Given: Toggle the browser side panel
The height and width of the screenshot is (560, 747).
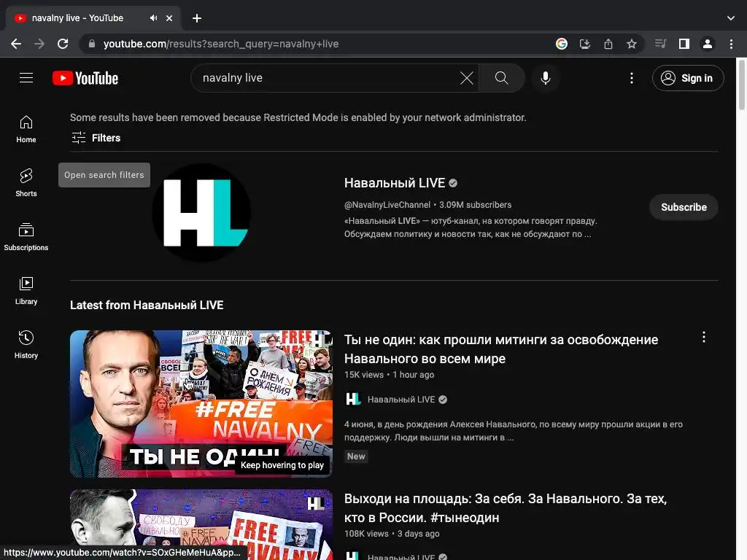Looking at the screenshot, I should pyautogui.click(x=684, y=44).
